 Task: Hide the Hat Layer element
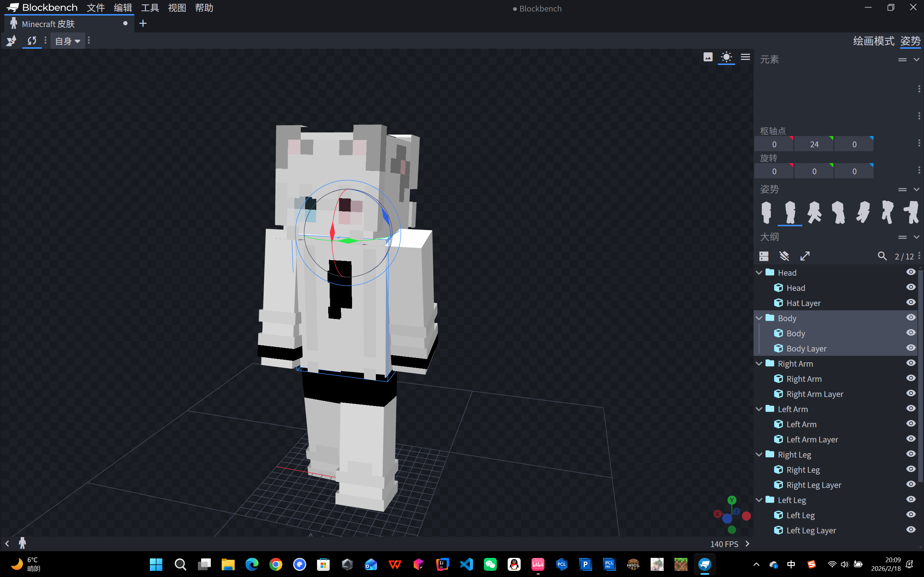(911, 303)
